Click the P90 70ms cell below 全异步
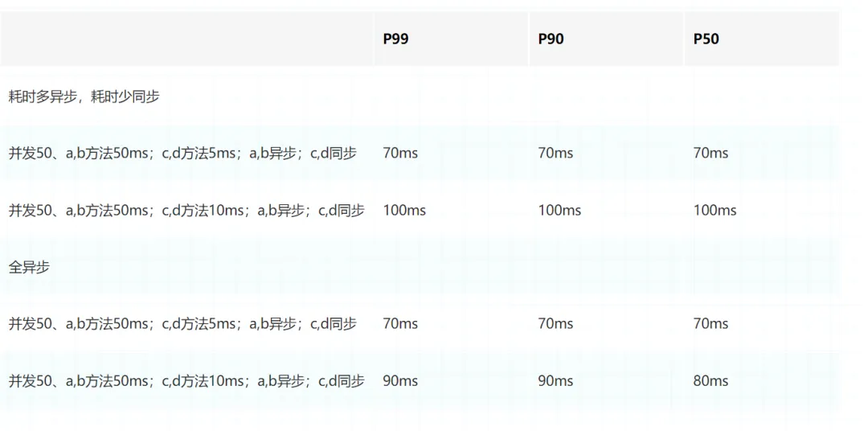The height and width of the screenshot is (431, 868). click(555, 324)
